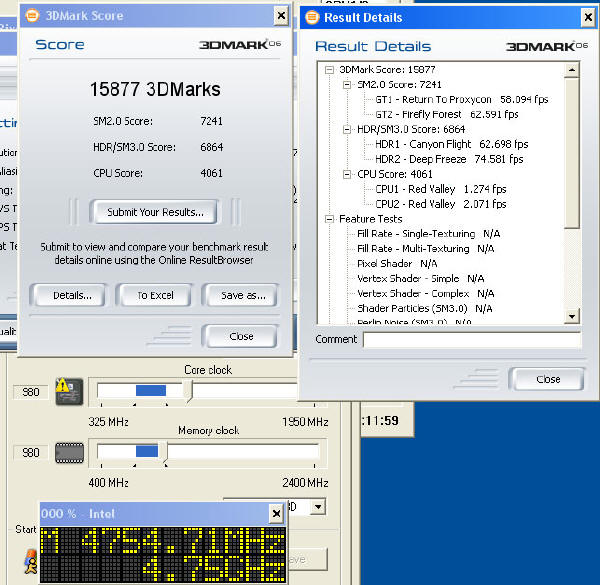Viewport: 600px width, 585px height.
Task: Click CPU Score value 4061 in Score window
Action: [212, 173]
